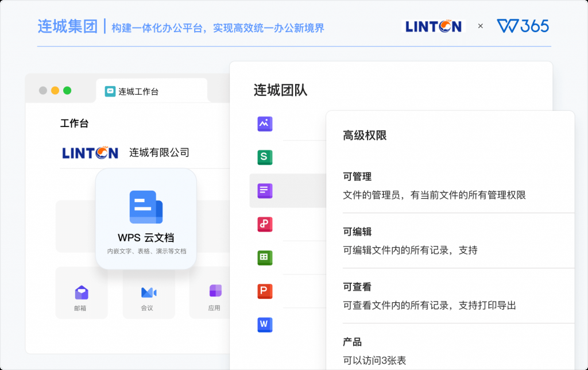The width and height of the screenshot is (588, 370).
Task: Click the 连城有限公司 company name
Action: point(160,152)
